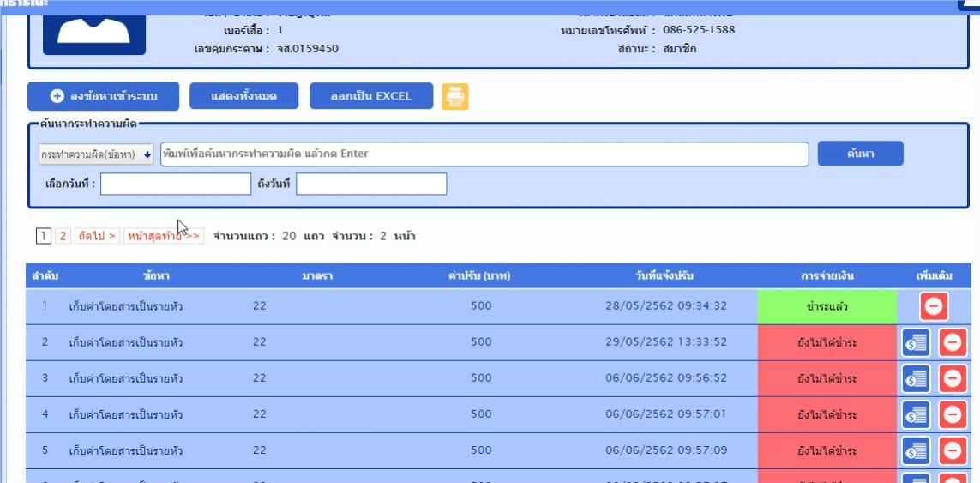Click the member profile avatar image
The width and height of the screenshot is (980, 483).
pyautogui.click(x=93, y=34)
